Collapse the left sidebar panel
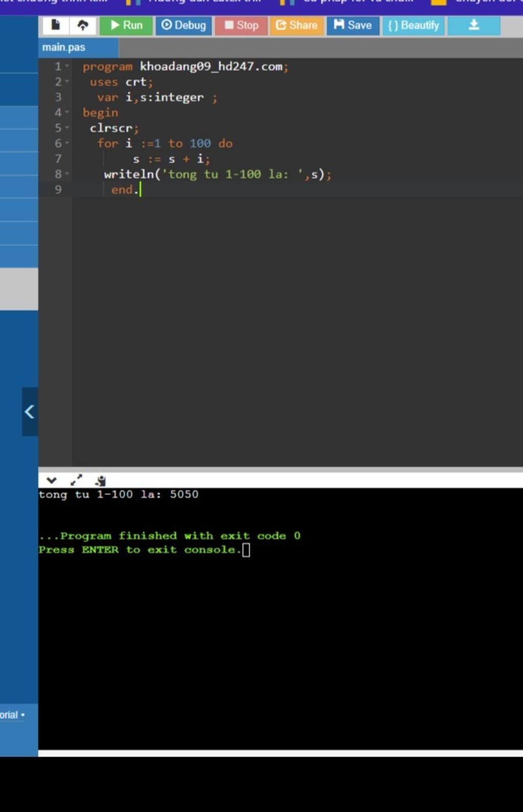Viewport: 523px width, 812px height. 30,411
